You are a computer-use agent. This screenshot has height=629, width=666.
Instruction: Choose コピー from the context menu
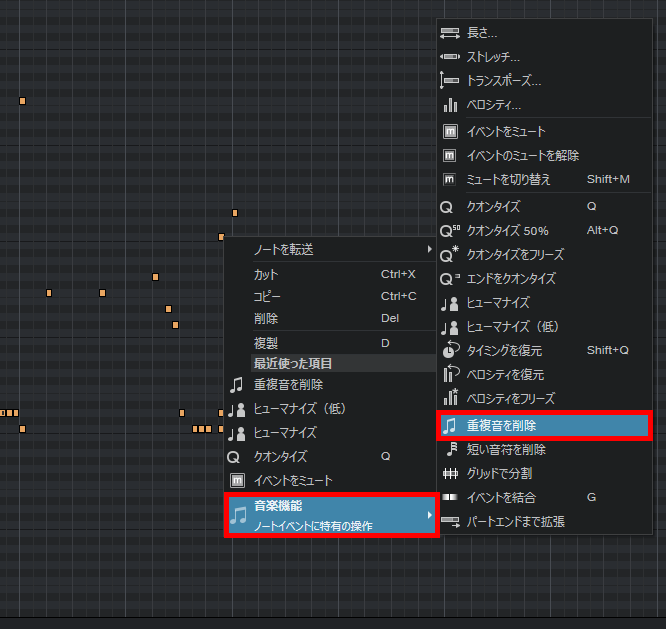[267, 296]
